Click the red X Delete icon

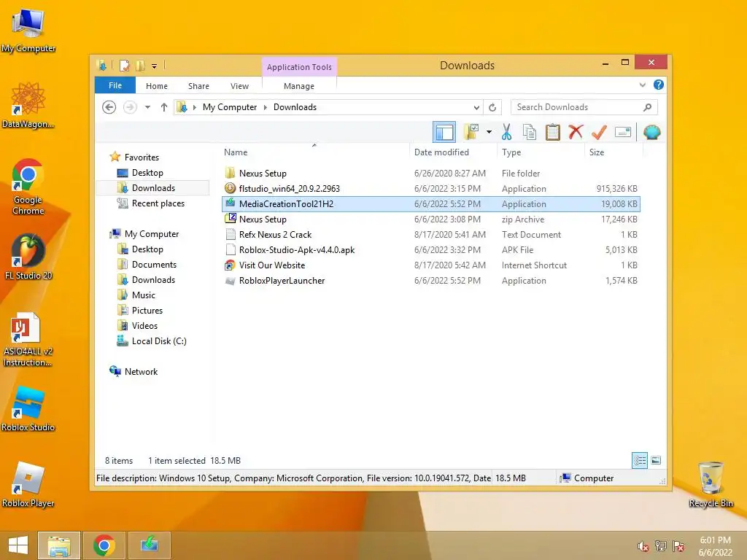point(576,132)
